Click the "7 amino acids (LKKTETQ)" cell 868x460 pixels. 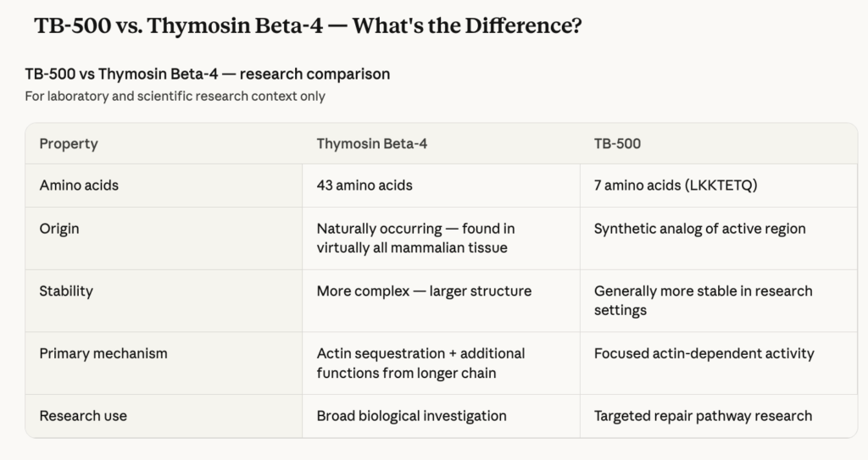coord(676,185)
